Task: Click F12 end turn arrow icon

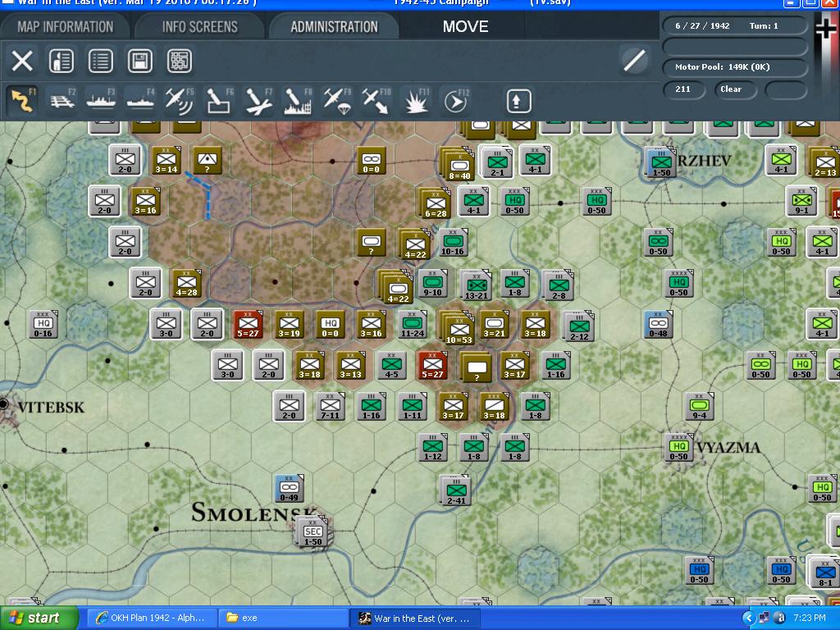Action: 455,101
